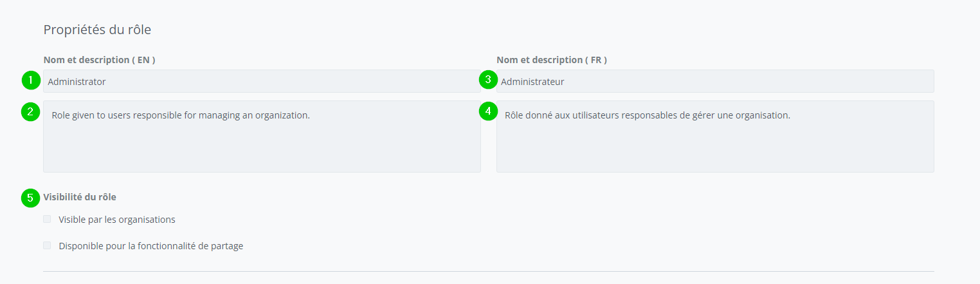The height and width of the screenshot is (284, 980).
Task: Select the green number 4 marker
Action: 488,111
